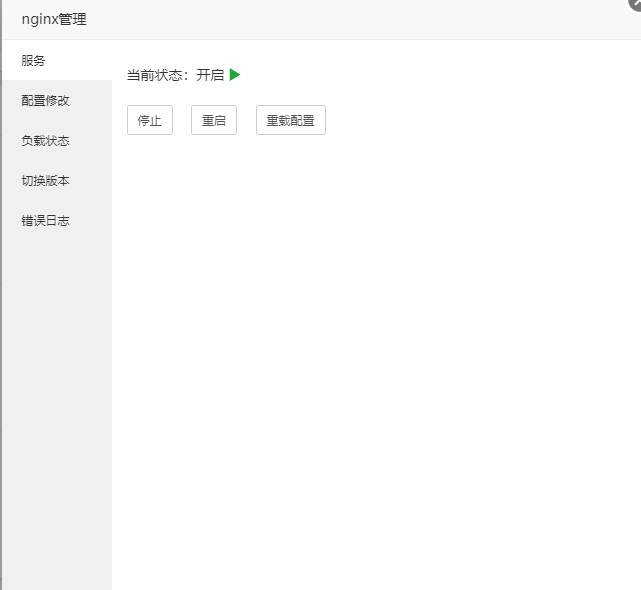Viewport: 641px width, 590px height.
Task: Click the 当前状态: 开启 status text
Action: tap(175, 75)
